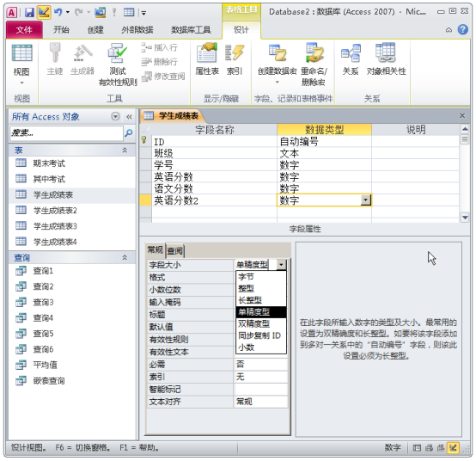Select 整型 in the field size list

click(260, 288)
